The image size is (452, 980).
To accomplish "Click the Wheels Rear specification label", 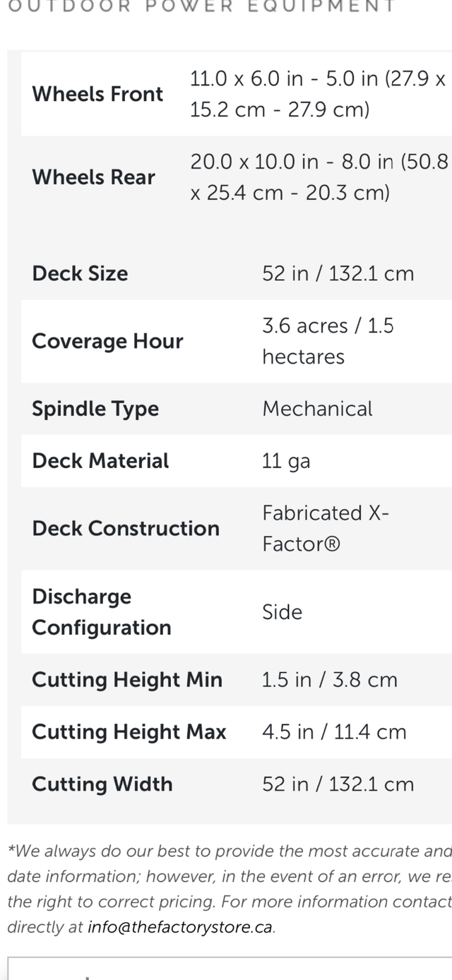I will 93,177.
